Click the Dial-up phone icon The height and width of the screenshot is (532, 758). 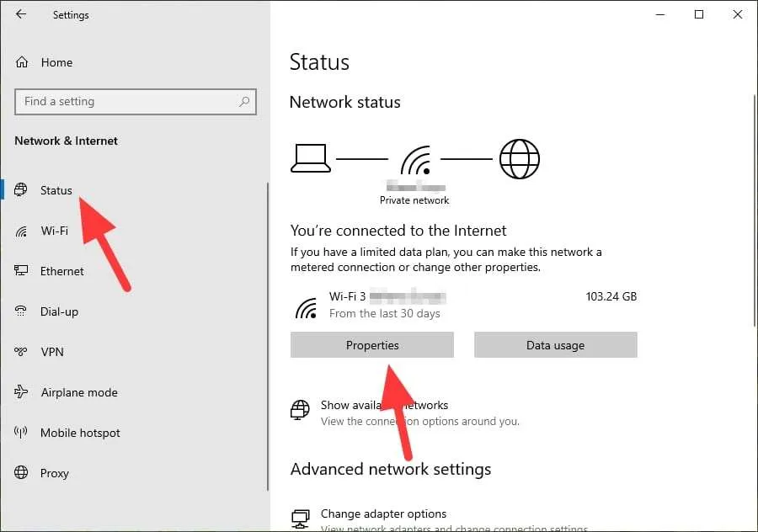point(21,311)
